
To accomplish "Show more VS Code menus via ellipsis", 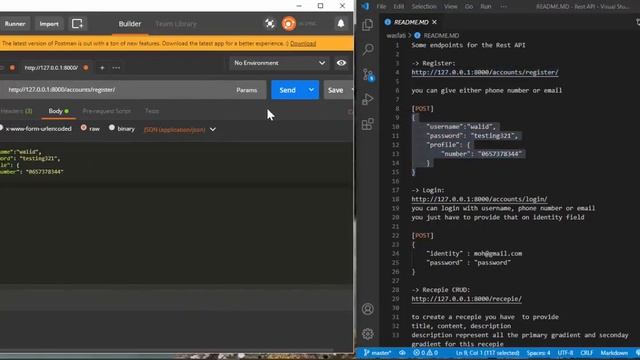I will click(504, 7).
